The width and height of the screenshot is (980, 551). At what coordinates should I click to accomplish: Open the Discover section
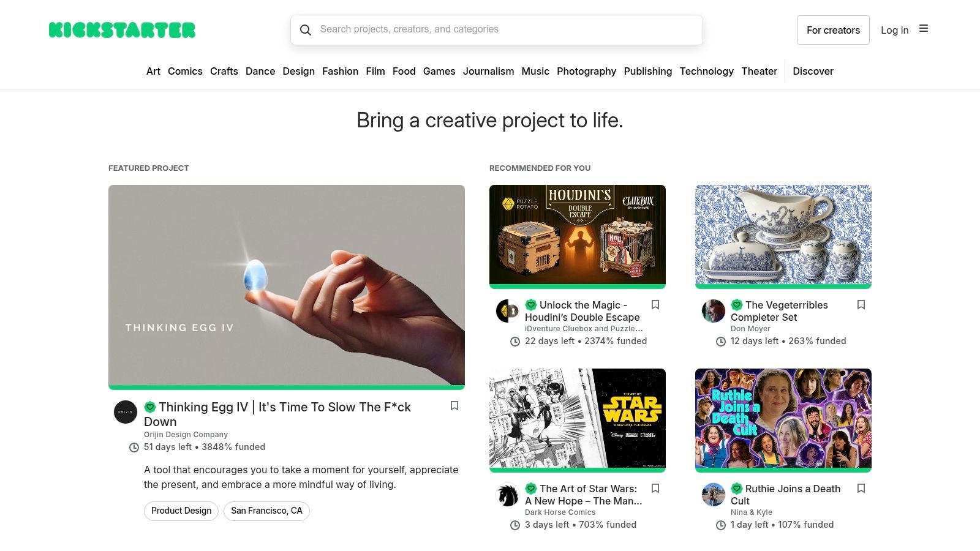click(x=813, y=71)
